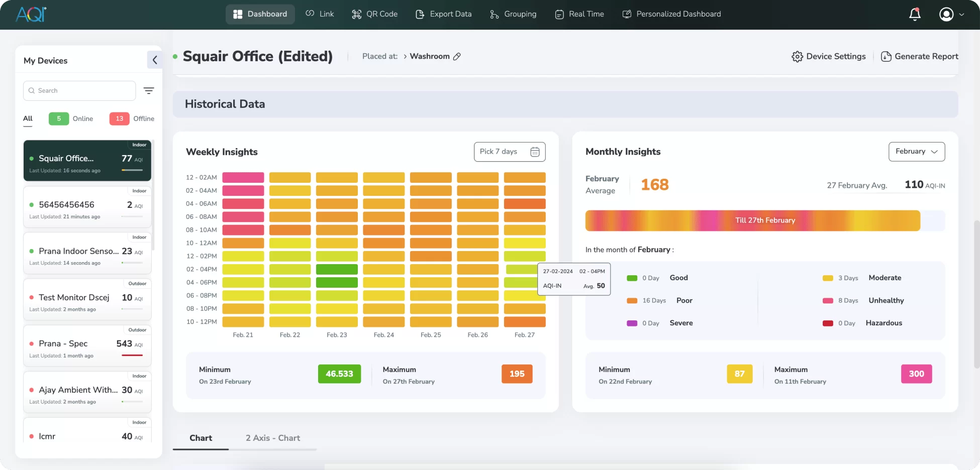This screenshot has height=470, width=980.
Task: Expand the February month dropdown
Action: tap(916, 152)
